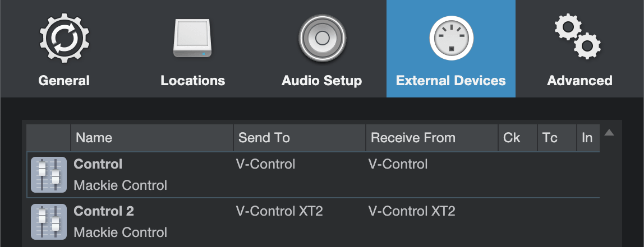Click the Receive From column header
The width and height of the screenshot is (644, 247).
pos(413,138)
